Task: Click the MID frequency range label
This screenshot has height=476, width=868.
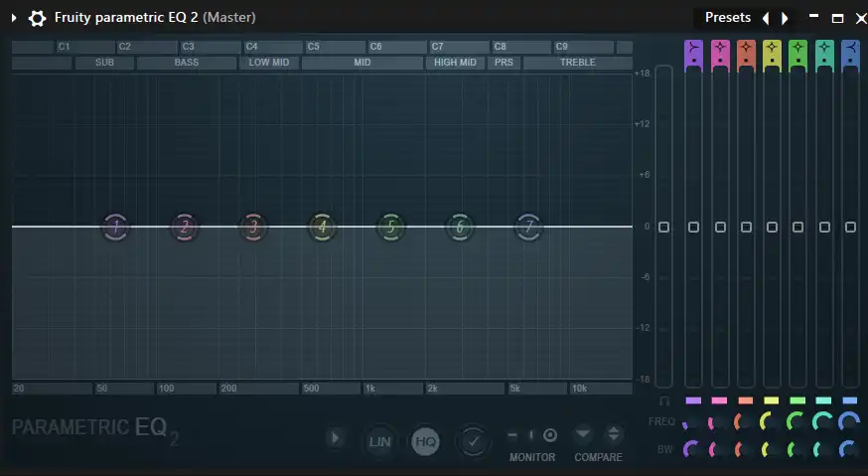Action: click(362, 63)
